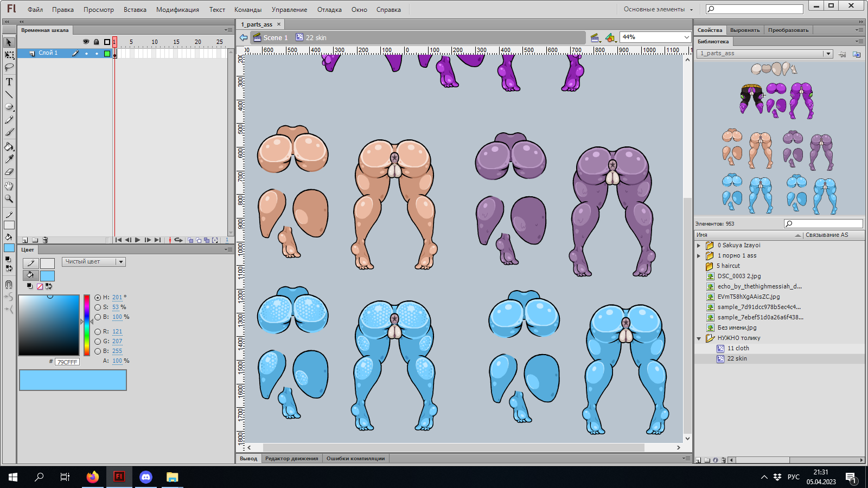This screenshot has height=488, width=868.
Task: Sort library by Имя column header
Action: coord(749,235)
